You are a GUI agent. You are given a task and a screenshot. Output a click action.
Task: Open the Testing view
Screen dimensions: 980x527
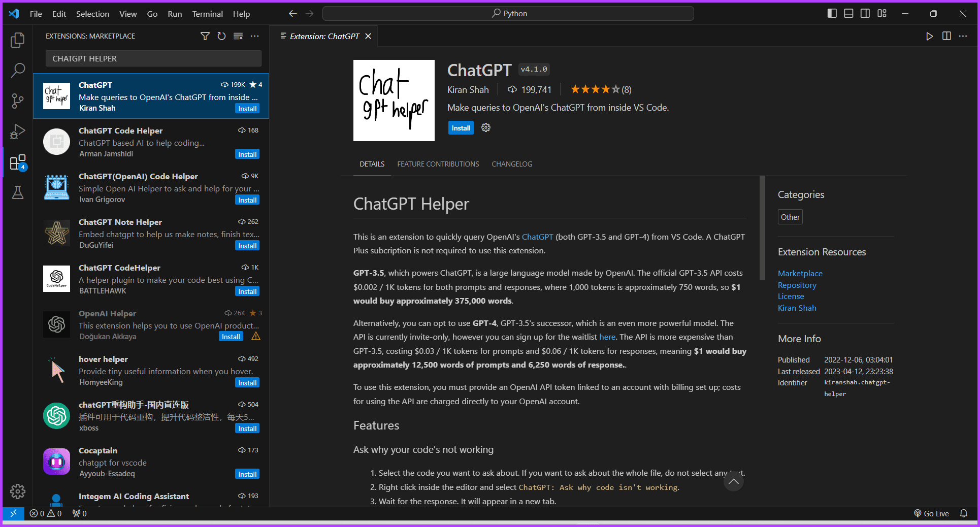(17, 192)
